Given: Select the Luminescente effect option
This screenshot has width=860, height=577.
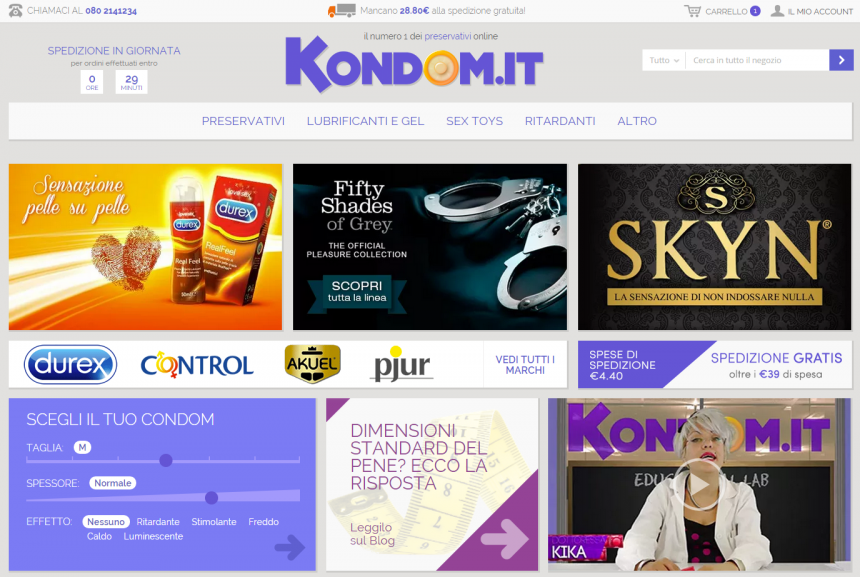Looking at the screenshot, I should point(153,536).
